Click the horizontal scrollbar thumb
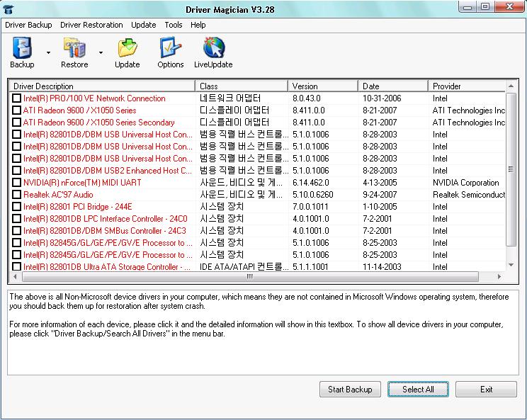The height and width of the screenshot is (420, 527). 250,276
